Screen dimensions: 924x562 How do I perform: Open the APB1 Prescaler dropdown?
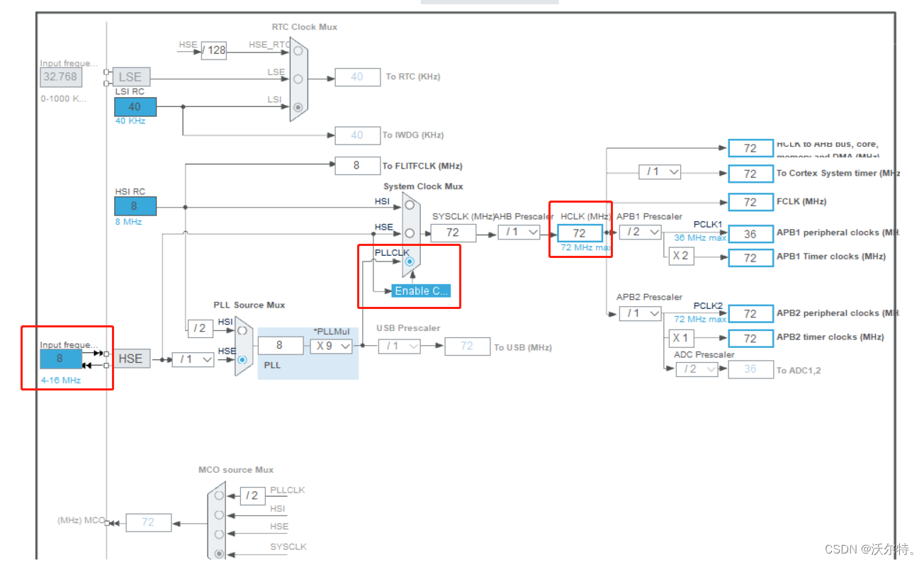(x=640, y=232)
